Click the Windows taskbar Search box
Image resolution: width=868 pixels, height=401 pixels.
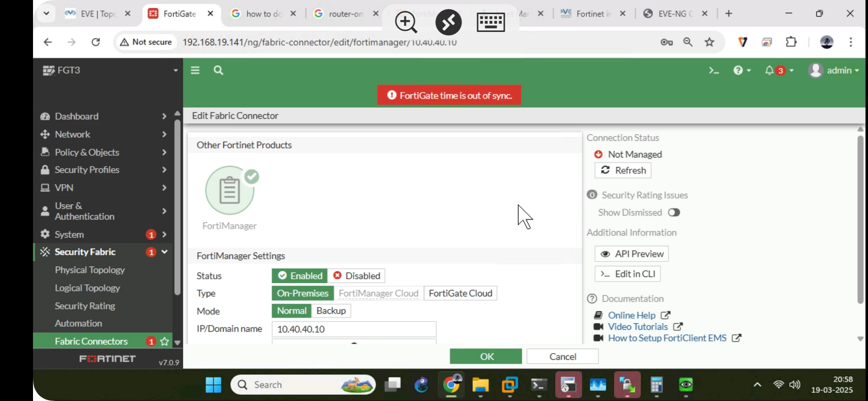(x=303, y=385)
